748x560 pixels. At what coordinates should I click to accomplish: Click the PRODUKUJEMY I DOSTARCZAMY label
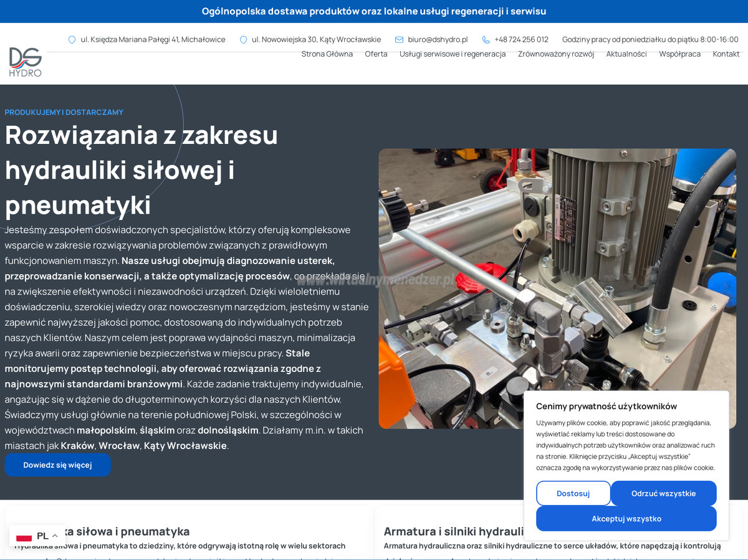click(64, 112)
